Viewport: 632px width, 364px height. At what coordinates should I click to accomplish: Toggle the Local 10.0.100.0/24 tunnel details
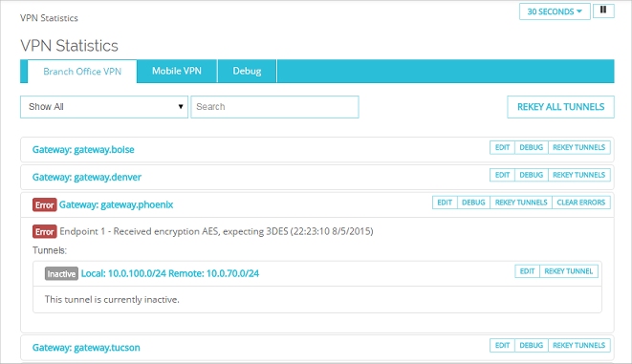coord(170,273)
